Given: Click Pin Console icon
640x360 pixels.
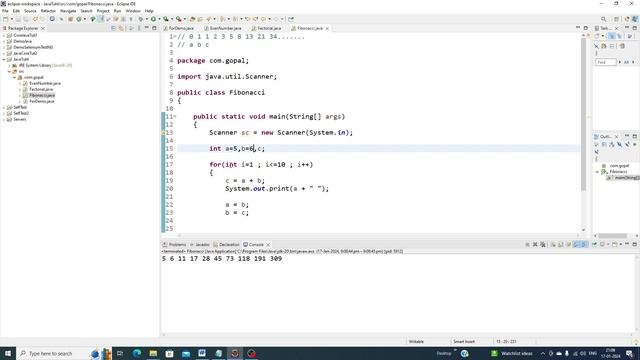Looking at the screenshot, I should click(x=594, y=244).
